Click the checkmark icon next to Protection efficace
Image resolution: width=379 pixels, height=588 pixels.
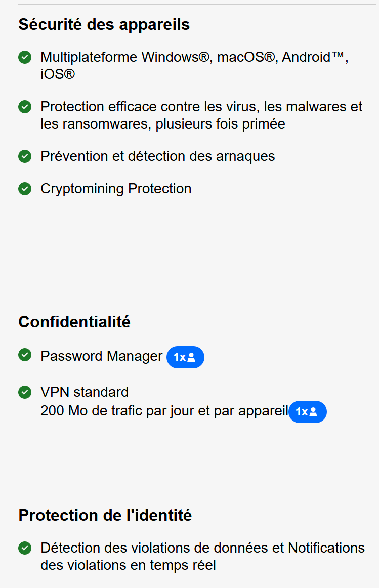click(25, 107)
